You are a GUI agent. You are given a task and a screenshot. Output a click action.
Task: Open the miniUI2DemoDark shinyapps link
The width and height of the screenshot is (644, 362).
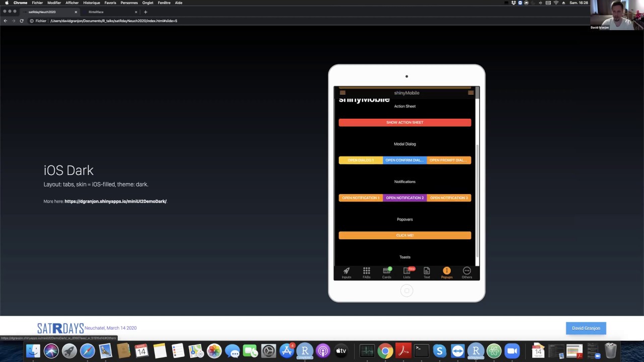(115, 201)
